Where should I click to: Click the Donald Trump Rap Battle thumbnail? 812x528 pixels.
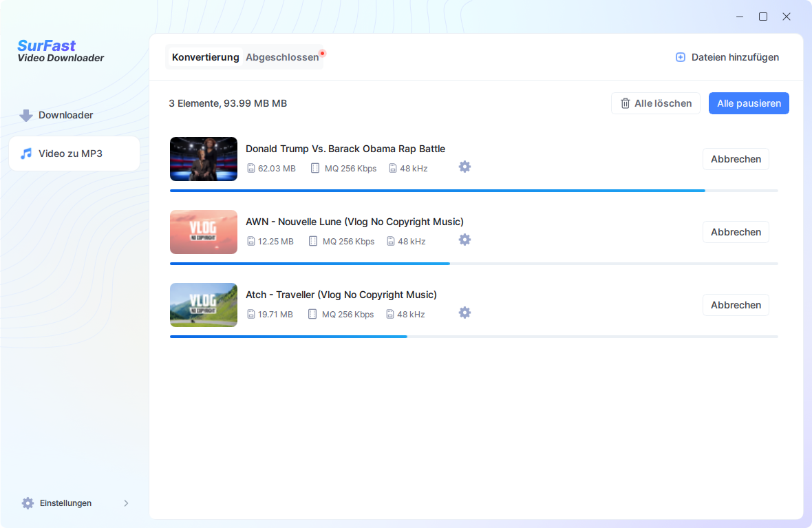point(204,159)
